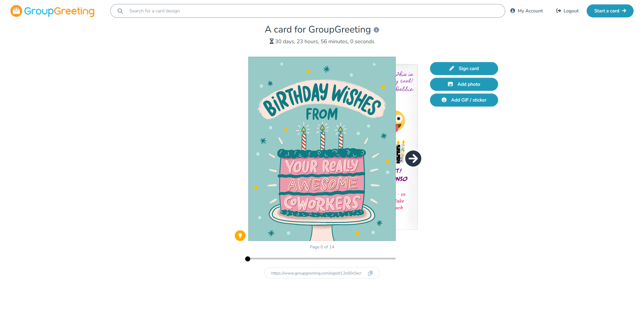644x309 pixels.
Task: Click the page slider handle
Action: (248, 259)
